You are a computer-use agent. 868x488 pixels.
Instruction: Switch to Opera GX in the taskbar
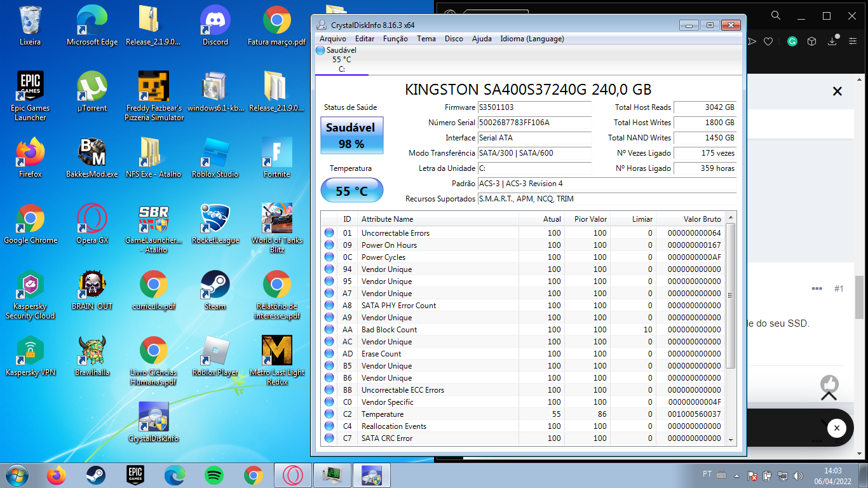[293, 475]
